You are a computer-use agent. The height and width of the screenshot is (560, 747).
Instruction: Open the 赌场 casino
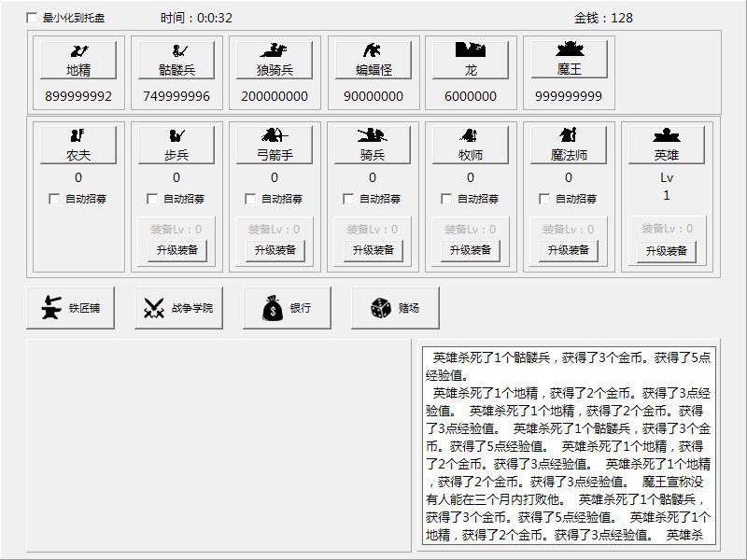coord(395,308)
